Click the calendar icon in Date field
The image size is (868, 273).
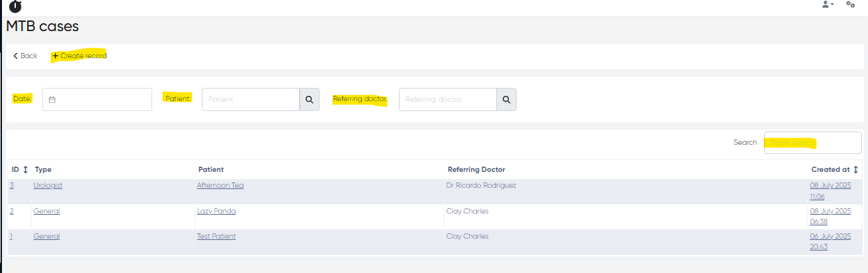(52, 100)
